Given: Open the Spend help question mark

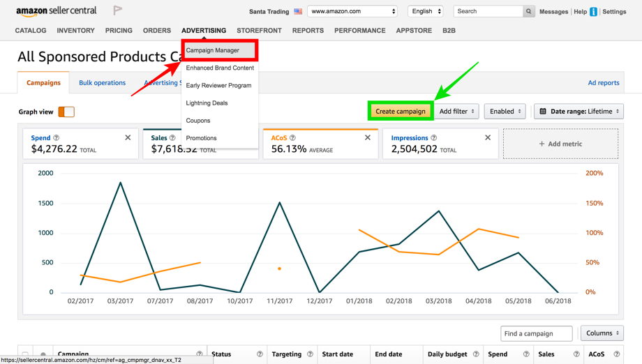Looking at the screenshot, I should (x=57, y=138).
